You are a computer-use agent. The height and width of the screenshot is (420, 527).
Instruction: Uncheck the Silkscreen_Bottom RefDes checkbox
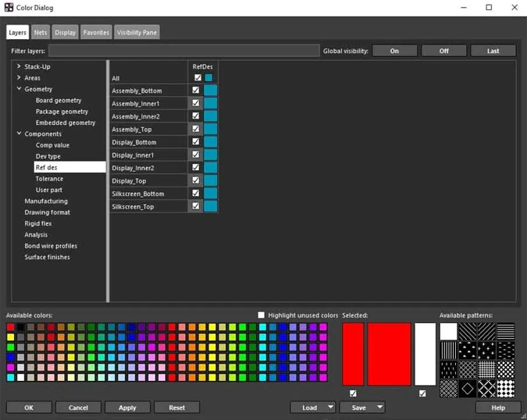[x=196, y=193]
